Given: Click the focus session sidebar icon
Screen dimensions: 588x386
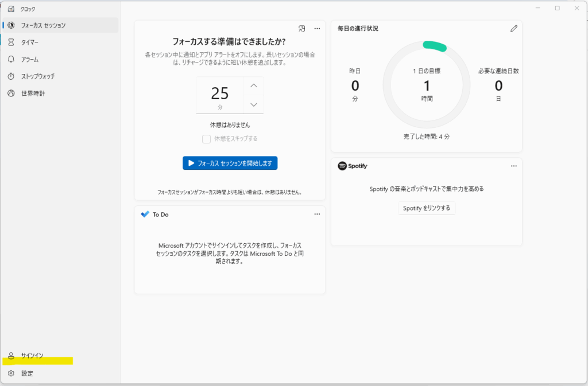Looking at the screenshot, I should coord(11,25).
